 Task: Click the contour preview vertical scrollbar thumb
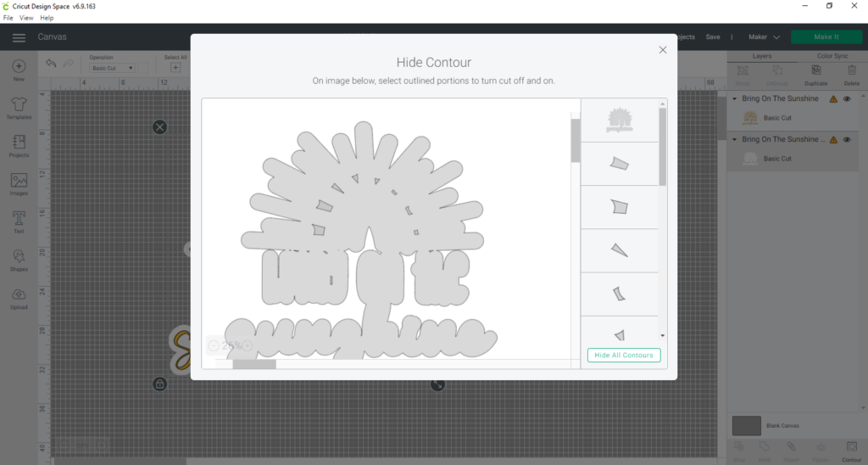click(576, 140)
